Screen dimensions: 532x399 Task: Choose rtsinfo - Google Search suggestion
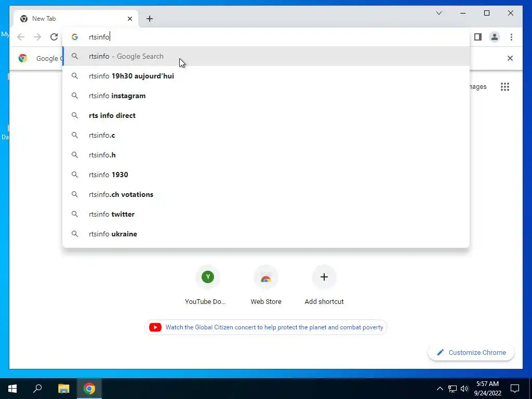(x=267, y=56)
